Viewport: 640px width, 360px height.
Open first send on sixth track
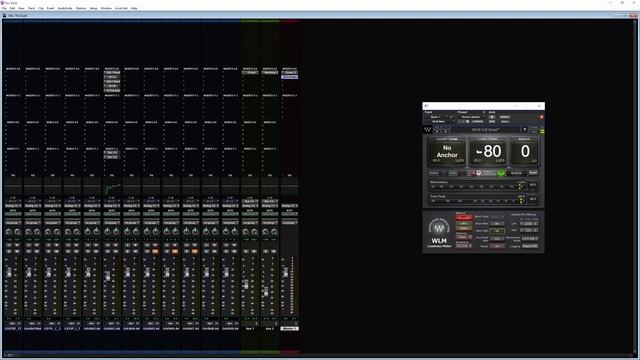(x=112, y=153)
